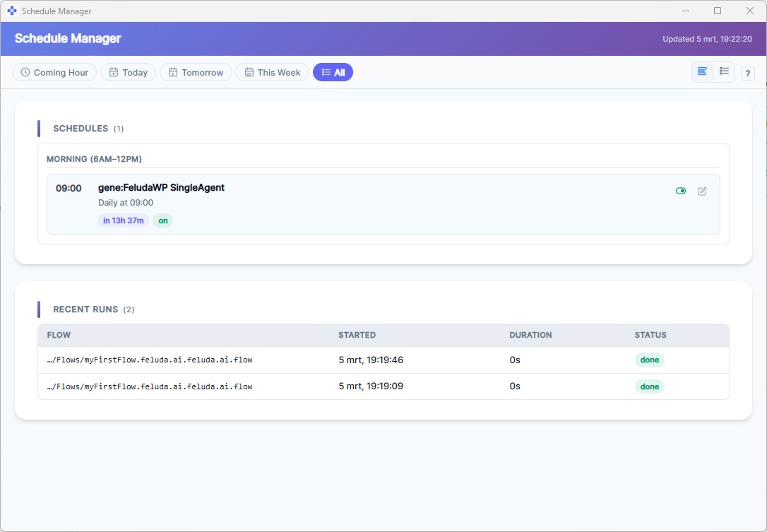Click the calendar icon inside Today filter

tap(114, 72)
